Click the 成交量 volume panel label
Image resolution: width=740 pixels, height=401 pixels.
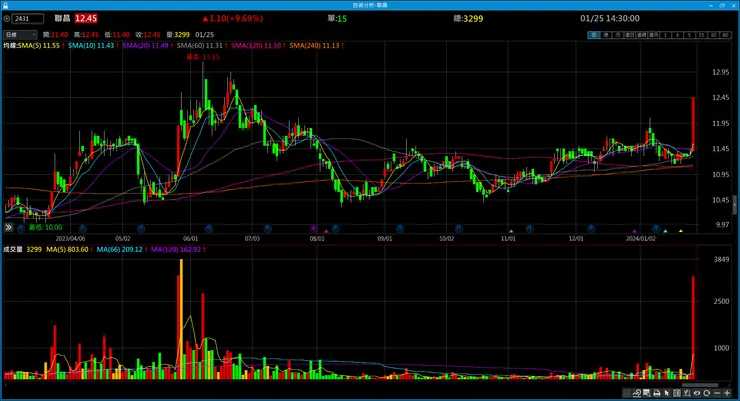[x=13, y=250]
